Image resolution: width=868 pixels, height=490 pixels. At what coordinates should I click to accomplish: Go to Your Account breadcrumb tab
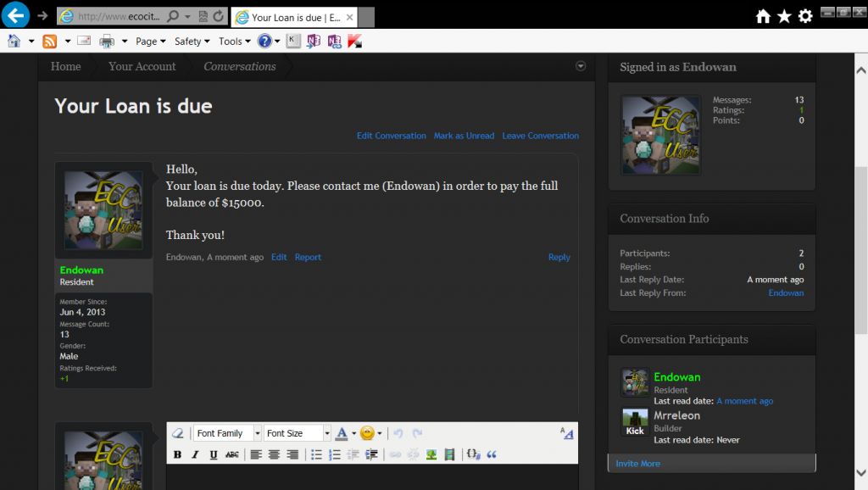tap(142, 66)
